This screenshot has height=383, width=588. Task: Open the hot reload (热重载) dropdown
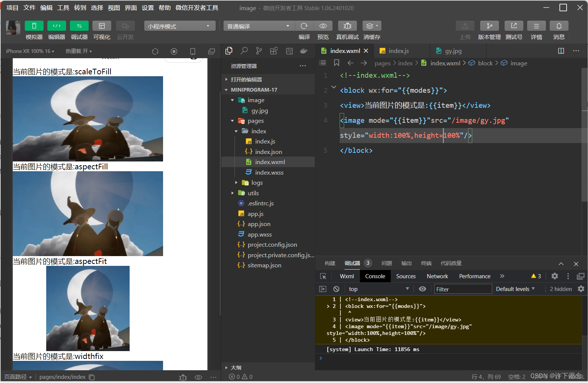(x=79, y=51)
